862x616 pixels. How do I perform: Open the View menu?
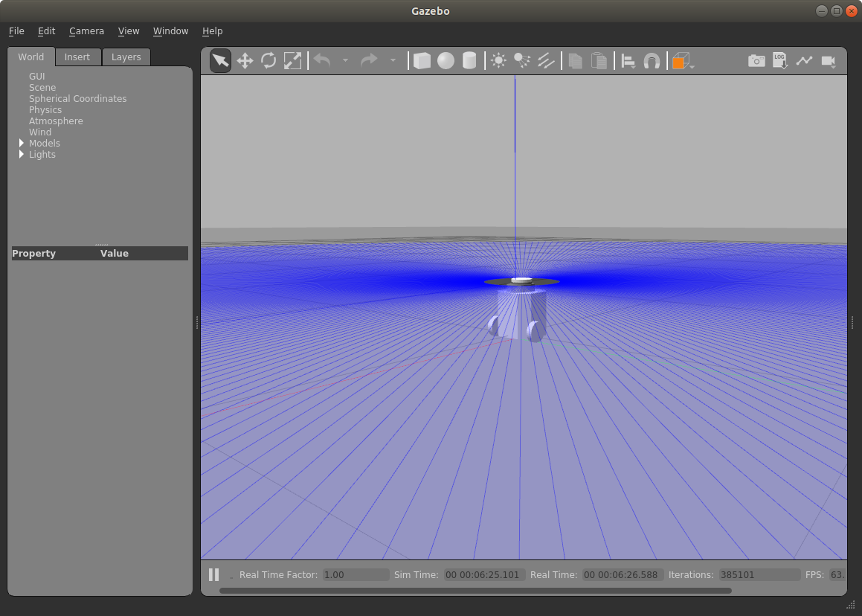[x=129, y=31]
